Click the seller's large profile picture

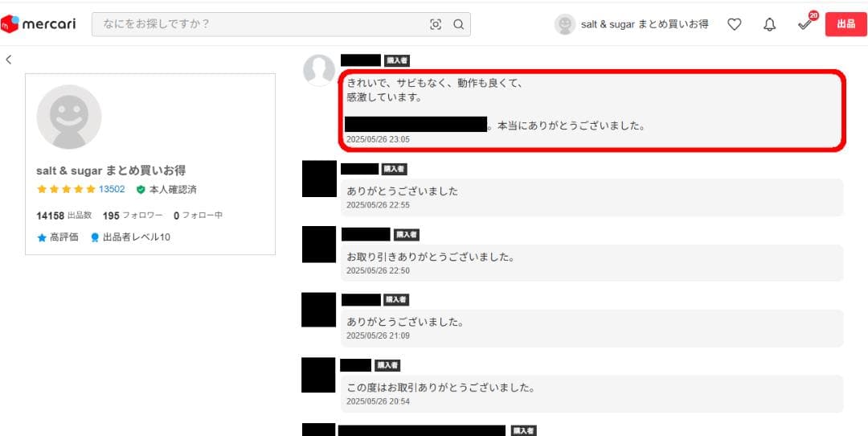click(x=69, y=117)
